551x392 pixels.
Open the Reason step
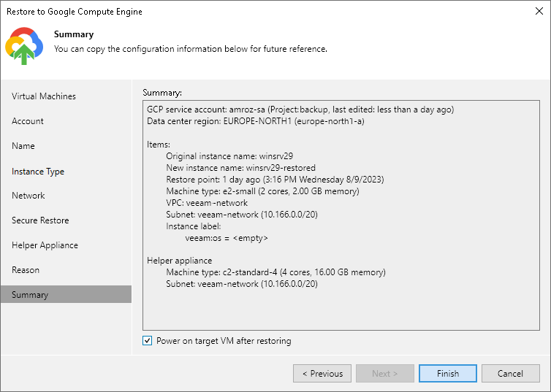26,270
